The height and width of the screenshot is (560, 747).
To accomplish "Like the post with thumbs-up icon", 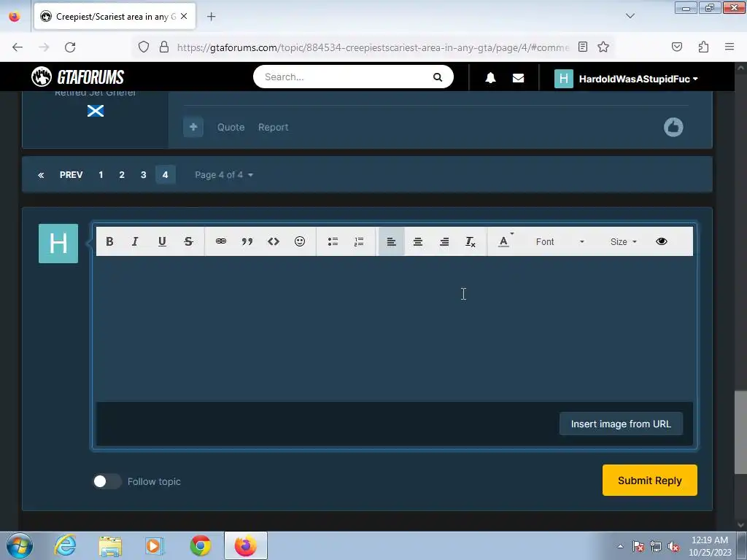I will pos(673,127).
